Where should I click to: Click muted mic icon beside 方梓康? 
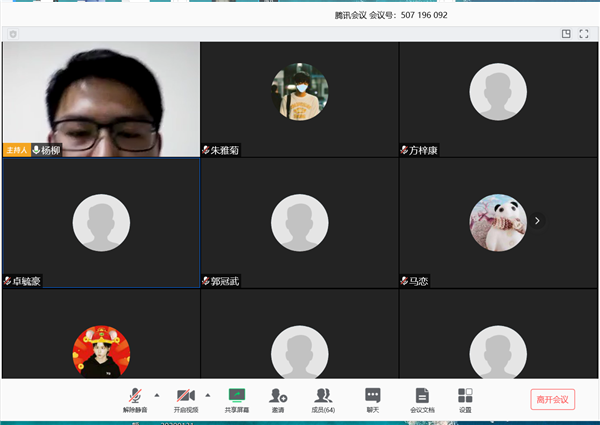tap(404, 150)
